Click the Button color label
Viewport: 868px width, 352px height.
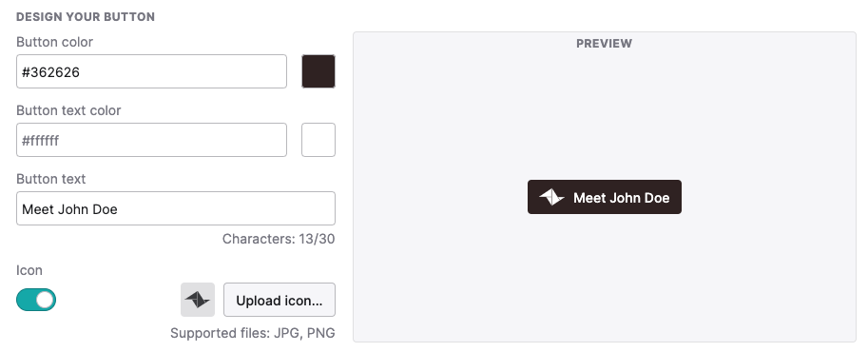coord(55,42)
